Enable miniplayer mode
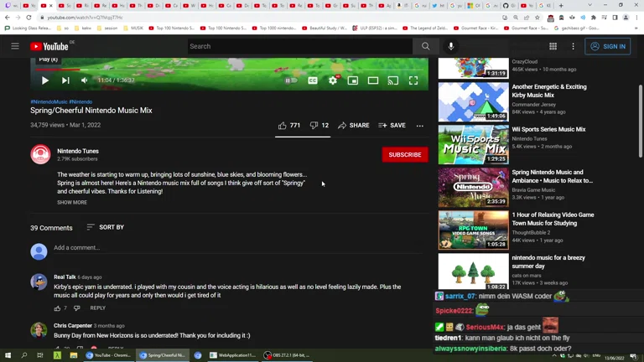 pos(353,80)
